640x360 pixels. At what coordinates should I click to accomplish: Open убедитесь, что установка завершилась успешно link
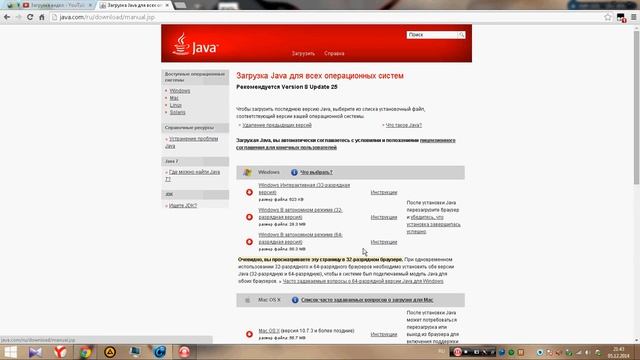[433, 224]
